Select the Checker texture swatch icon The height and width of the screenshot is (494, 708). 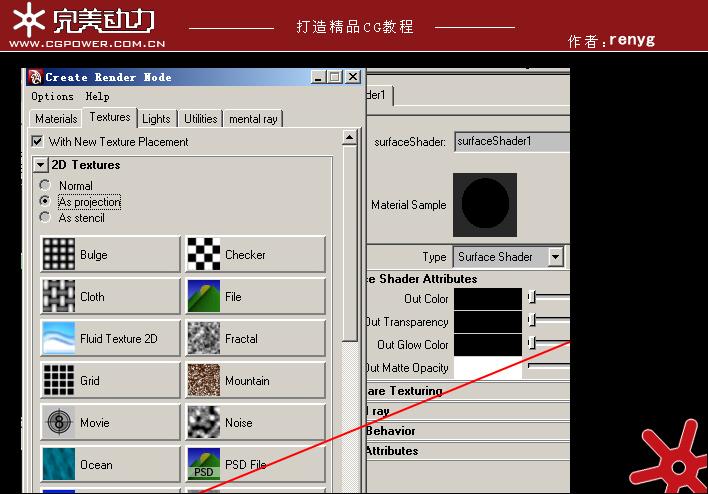point(204,254)
